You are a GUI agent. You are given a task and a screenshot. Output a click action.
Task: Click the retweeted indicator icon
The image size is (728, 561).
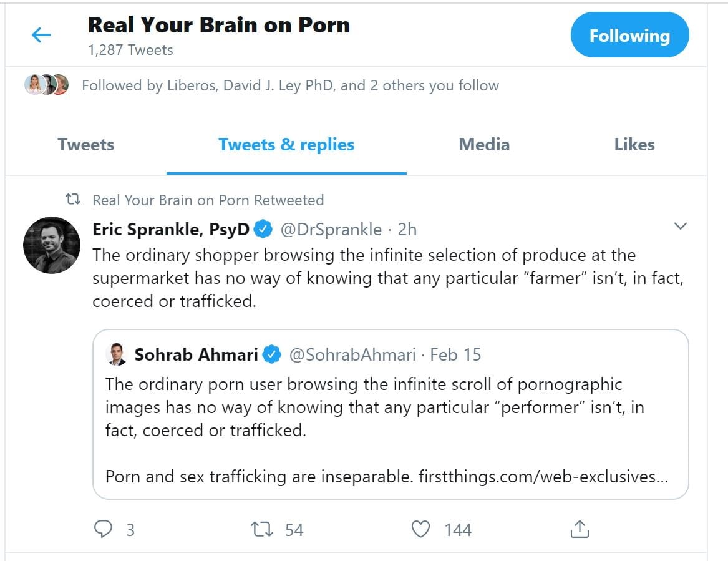coord(73,200)
